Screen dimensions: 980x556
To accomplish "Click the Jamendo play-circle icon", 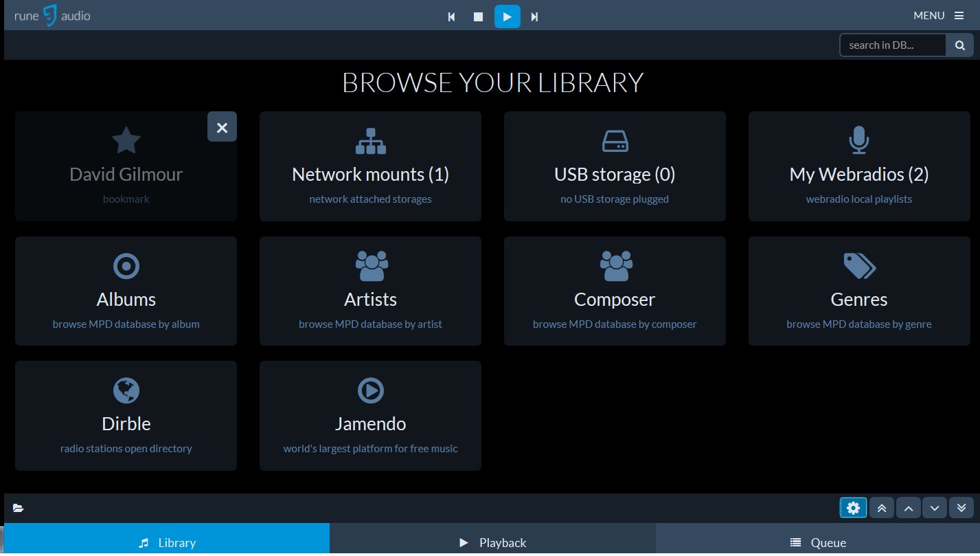I will pyautogui.click(x=371, y=390).
